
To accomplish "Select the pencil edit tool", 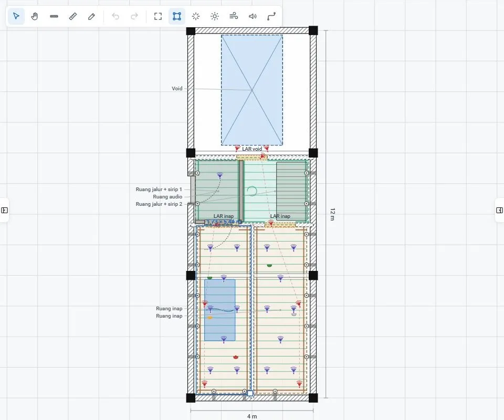I will click(x=91, y=16).
